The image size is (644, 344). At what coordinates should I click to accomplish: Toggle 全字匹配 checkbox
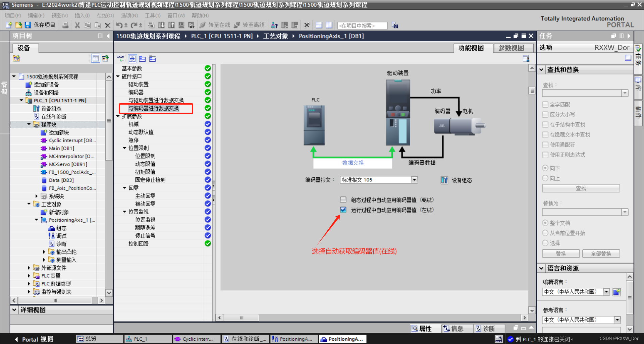point(545,105)
